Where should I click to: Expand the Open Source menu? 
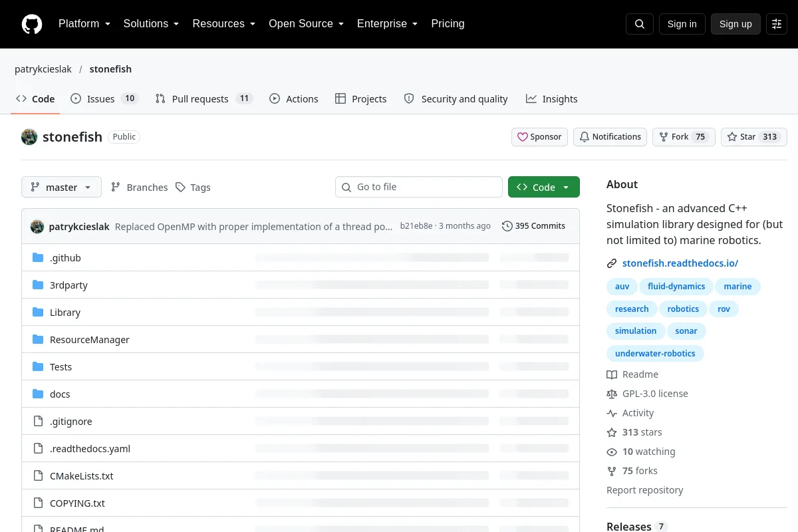(x=306, y=24)
